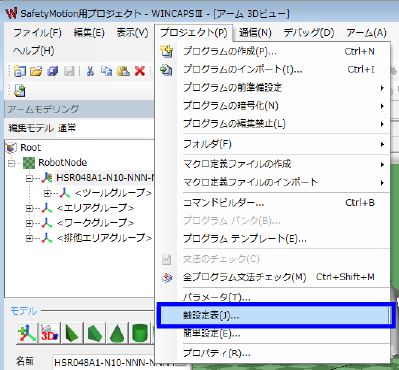Select コマンドビルダー... menu item
Screen dimensions: 399x370
click(x=273, y=203)
